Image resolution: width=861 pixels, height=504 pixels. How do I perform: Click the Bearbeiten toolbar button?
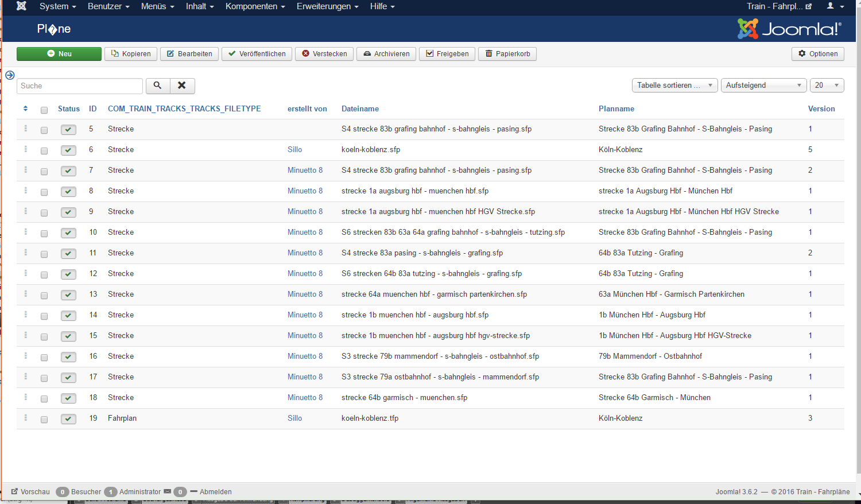189,54
